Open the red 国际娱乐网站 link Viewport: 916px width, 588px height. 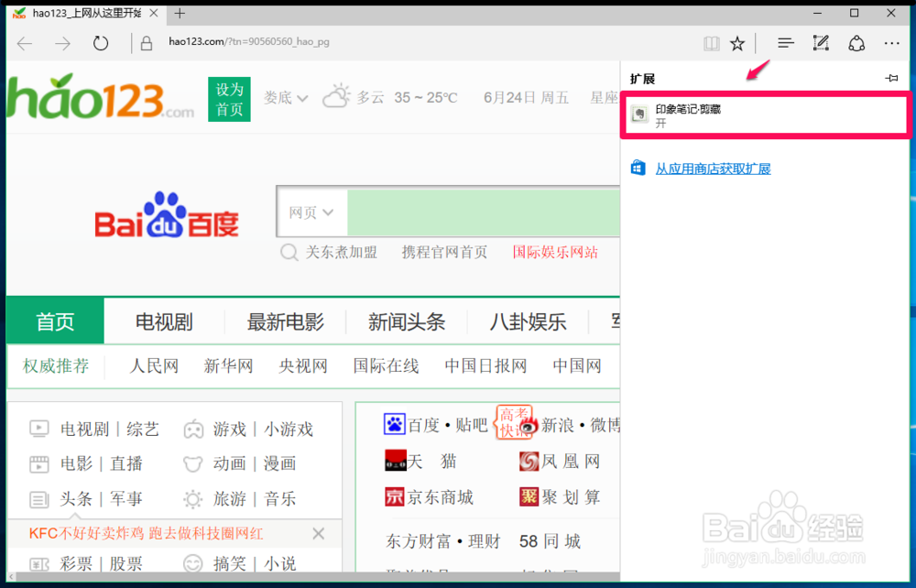pyautogui.click(x=555, y=252)
